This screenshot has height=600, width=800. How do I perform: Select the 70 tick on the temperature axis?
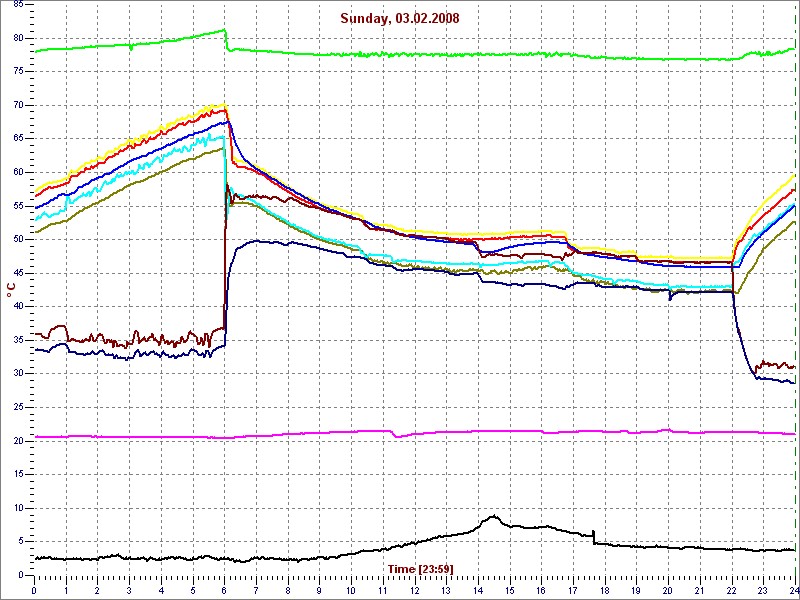pyautogui.click(x=17, y=105)
